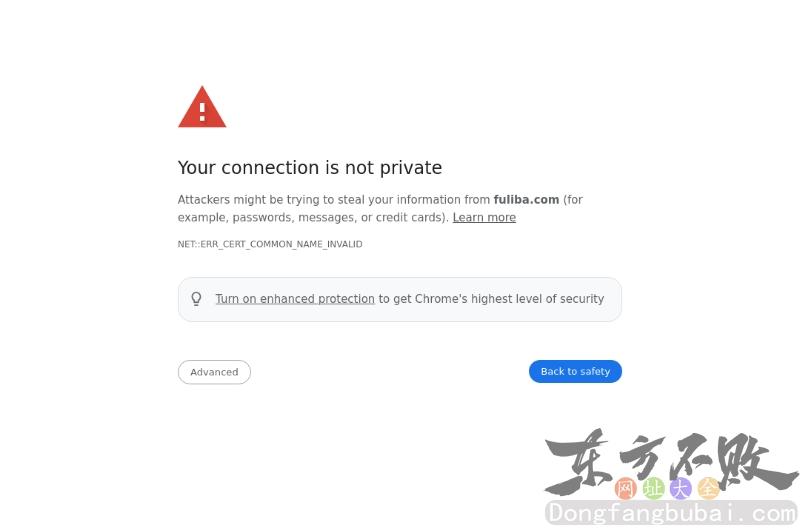
Task: Click the lightbulb tip icon
Action: pyautogui.click(x=196, y=299)
